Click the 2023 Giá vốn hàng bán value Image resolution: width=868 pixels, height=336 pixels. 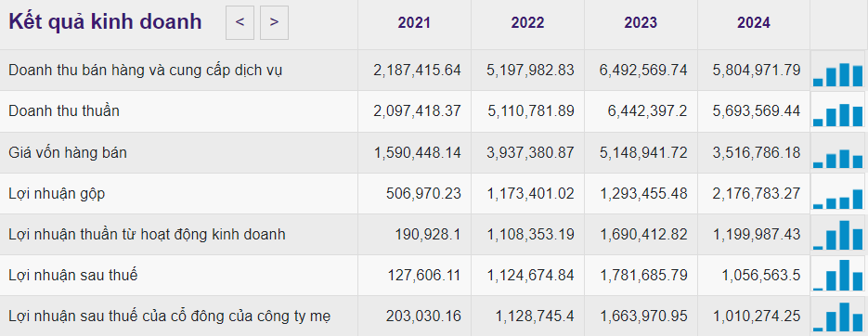tap(642, 152)
